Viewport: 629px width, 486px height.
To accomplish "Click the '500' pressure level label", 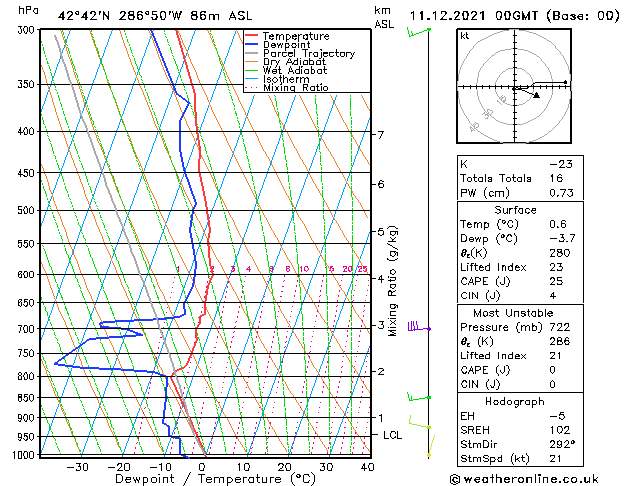I will [28, 211].
